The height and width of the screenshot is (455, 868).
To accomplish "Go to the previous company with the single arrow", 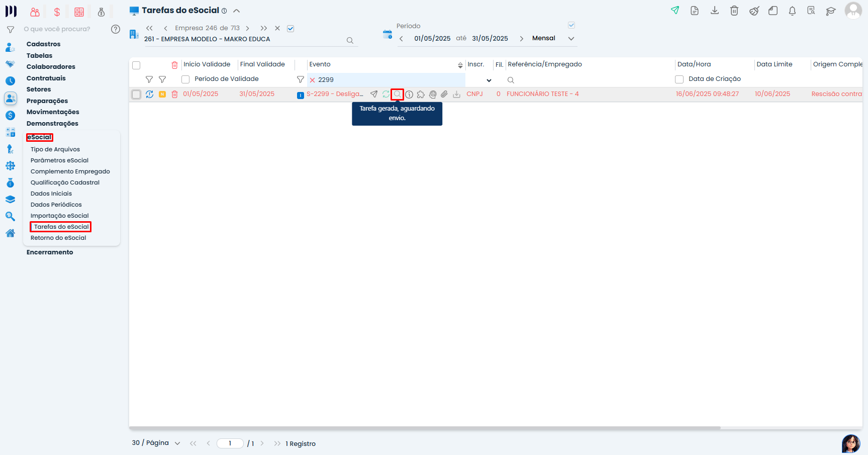I will (x=165, y=29).
